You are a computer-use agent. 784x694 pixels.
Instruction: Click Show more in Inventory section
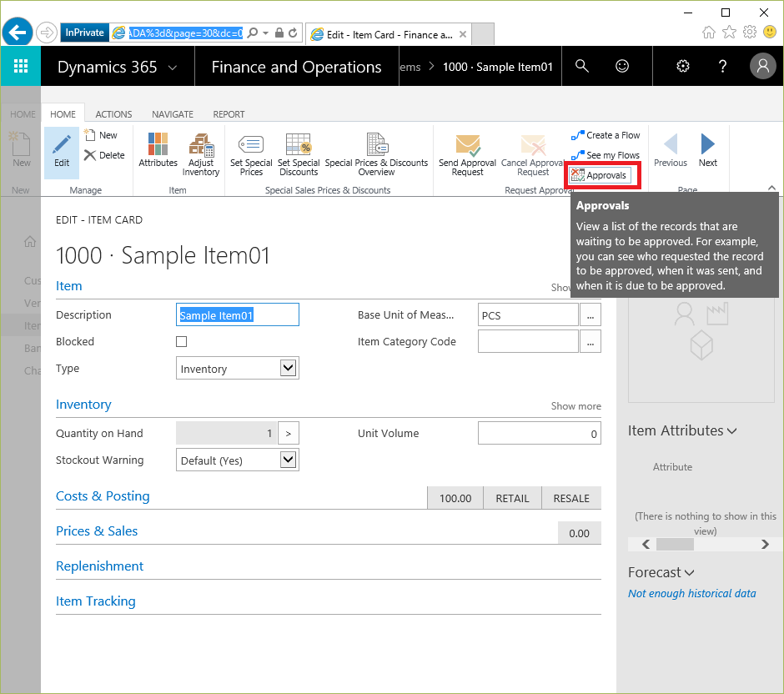(576, 406)
